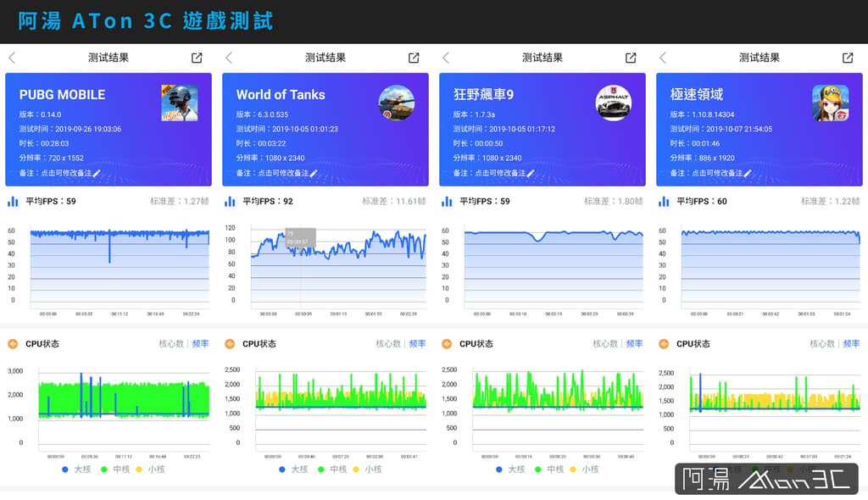Viewport: 868px width, 500px height.
Task: Tap the Asphalt 9 game icon
Action: [614, 103]
